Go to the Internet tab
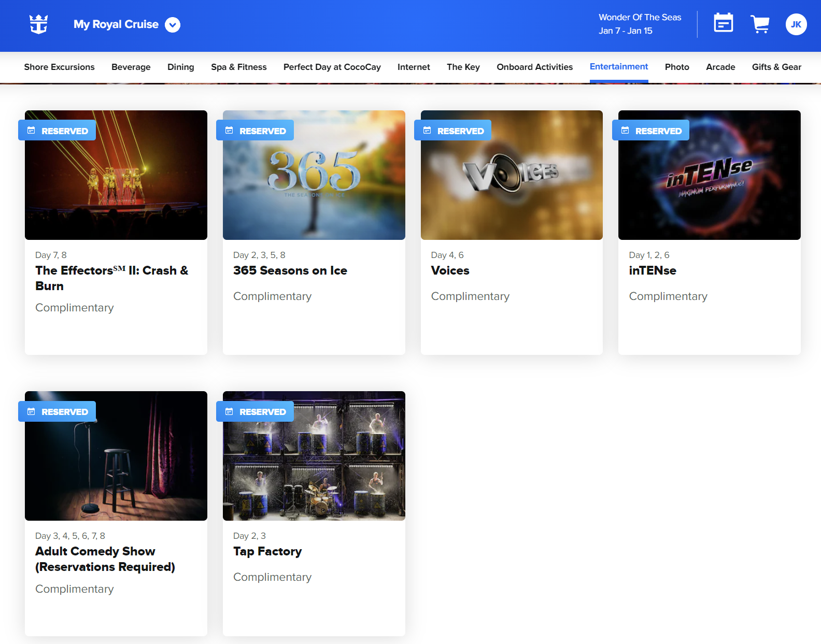The height and width of the screenshot is (644, 821). point(414,67)
